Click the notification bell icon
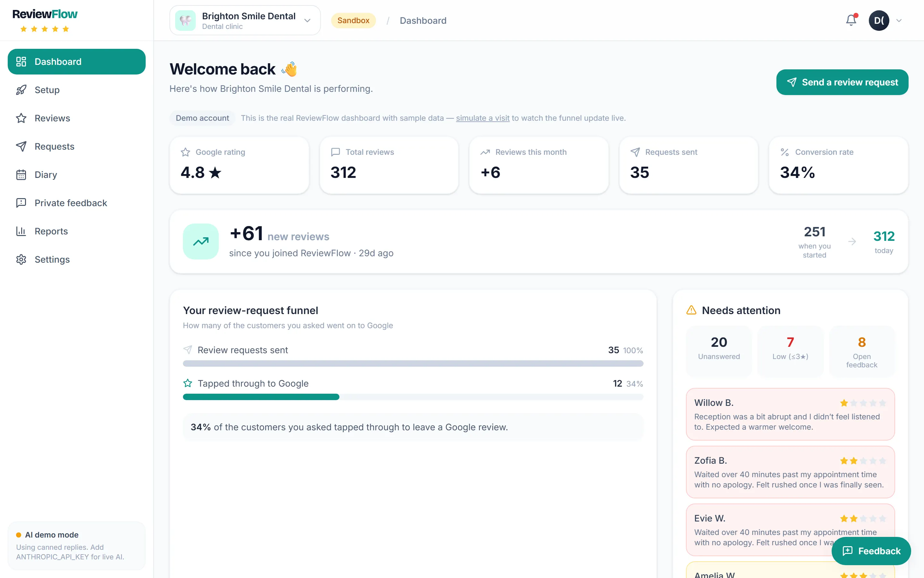The height and width of the screenshot is (578, 924). [851, 20]
